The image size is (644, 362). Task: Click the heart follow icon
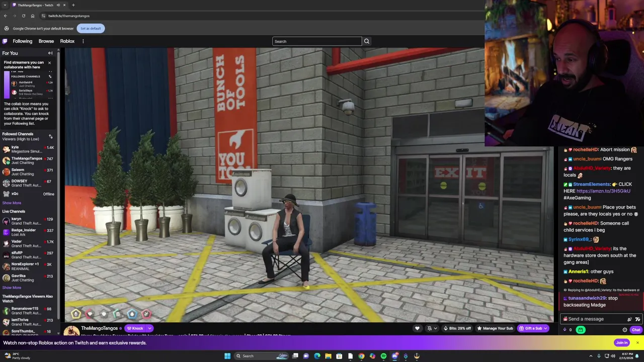pyautogui.click(x=417, y=328)
